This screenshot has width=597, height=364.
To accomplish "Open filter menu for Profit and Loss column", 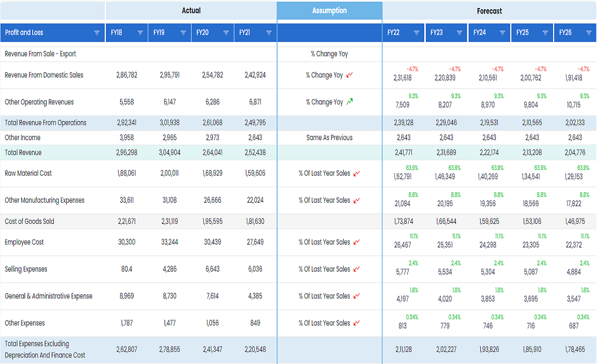I will coord(97,33).
